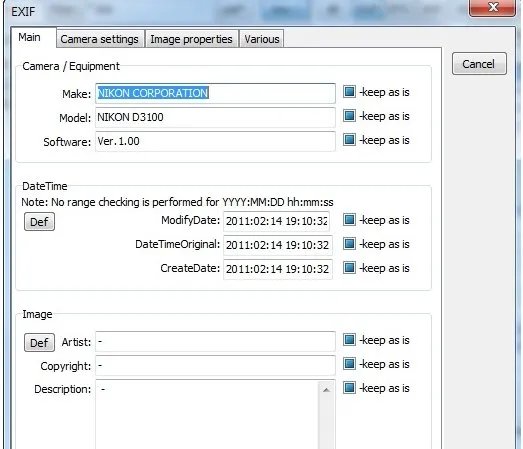This screenshot has height=449, width=523.
Task: Click the Software version input field
Action: tap(215, 141)
